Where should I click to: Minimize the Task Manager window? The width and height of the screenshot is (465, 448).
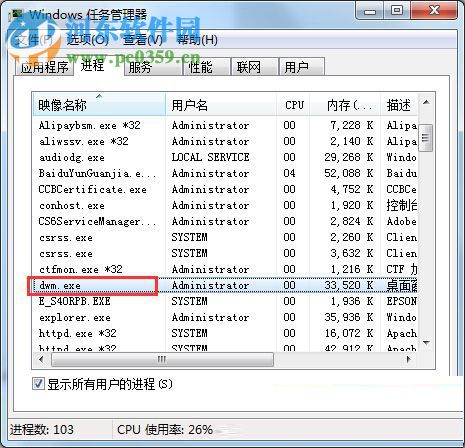(370, 11)
